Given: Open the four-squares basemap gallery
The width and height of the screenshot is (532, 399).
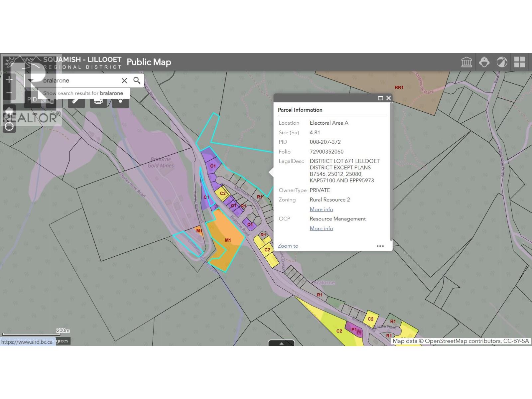Looking at the screenshot, I should tap(519, 62).
